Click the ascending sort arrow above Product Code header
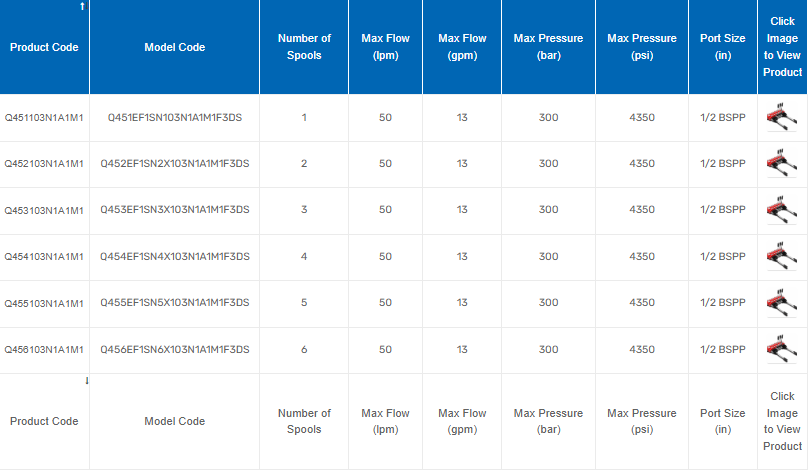 (x=82, y=6)
